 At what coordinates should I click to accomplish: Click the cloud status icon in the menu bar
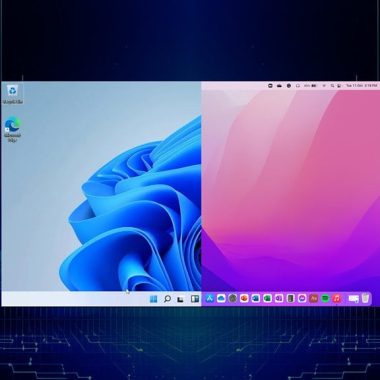(279, 86)
